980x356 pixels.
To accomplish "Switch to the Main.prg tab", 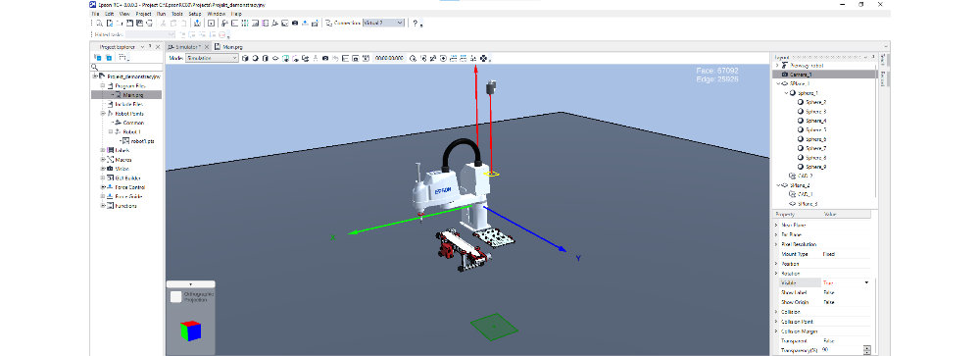I will [228, 47].
